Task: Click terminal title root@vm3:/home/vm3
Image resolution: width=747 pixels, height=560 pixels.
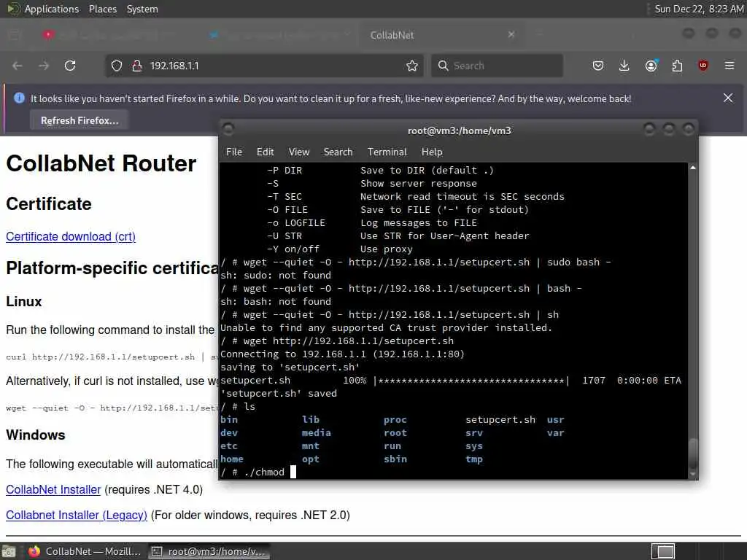Action: (460, 131)
